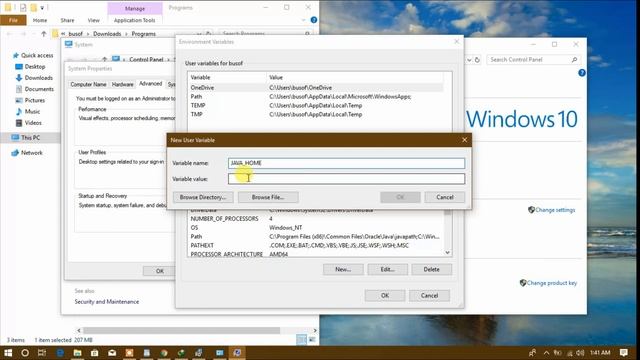Select the TEMP user variable row

316,105
